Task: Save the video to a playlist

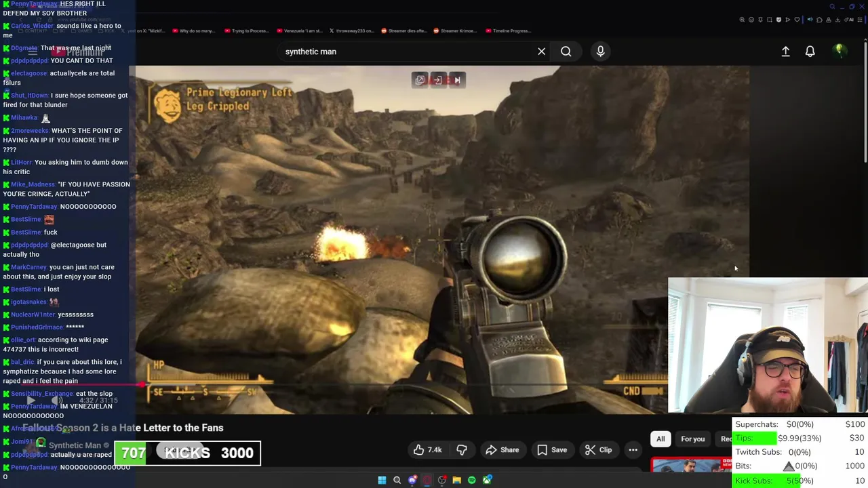Action: click(552, 450)
